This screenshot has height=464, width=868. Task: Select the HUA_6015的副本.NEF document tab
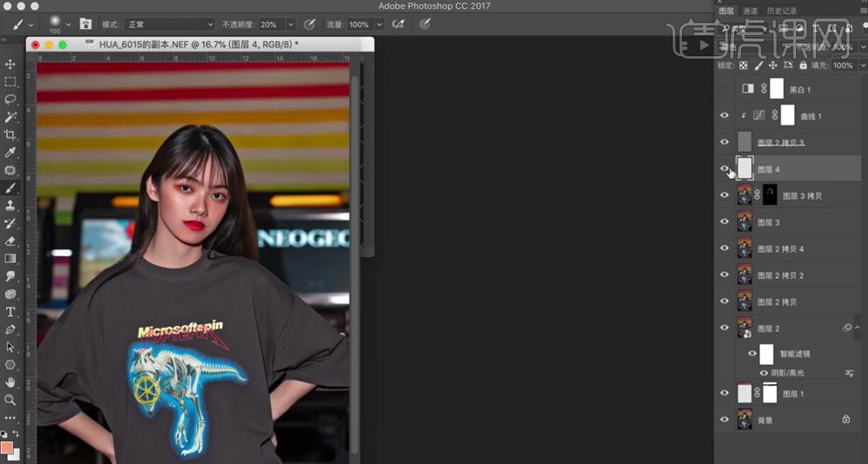click(199, 45)
